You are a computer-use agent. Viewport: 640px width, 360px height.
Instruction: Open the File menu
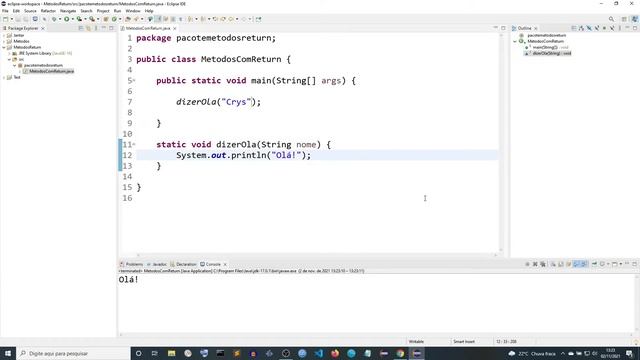(5, 11)
